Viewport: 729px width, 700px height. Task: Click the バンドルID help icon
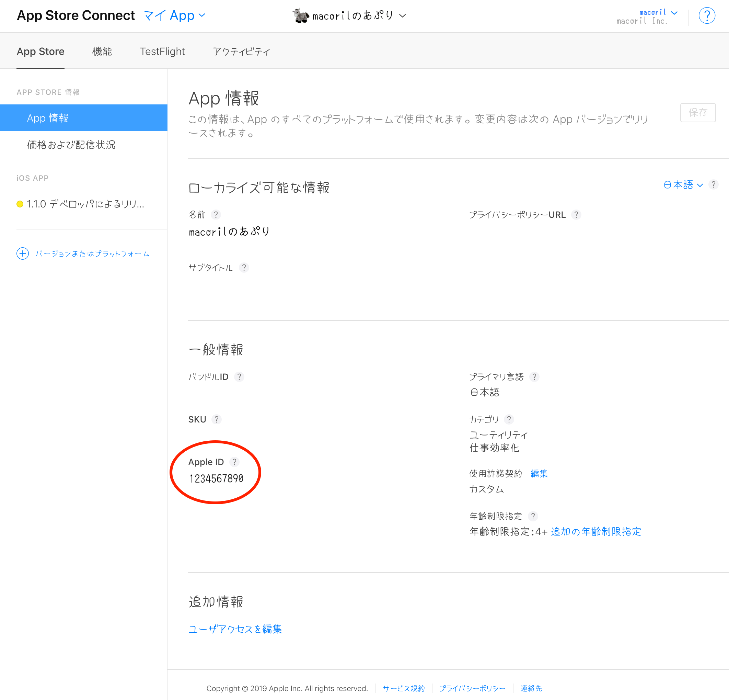click(239, 376)
